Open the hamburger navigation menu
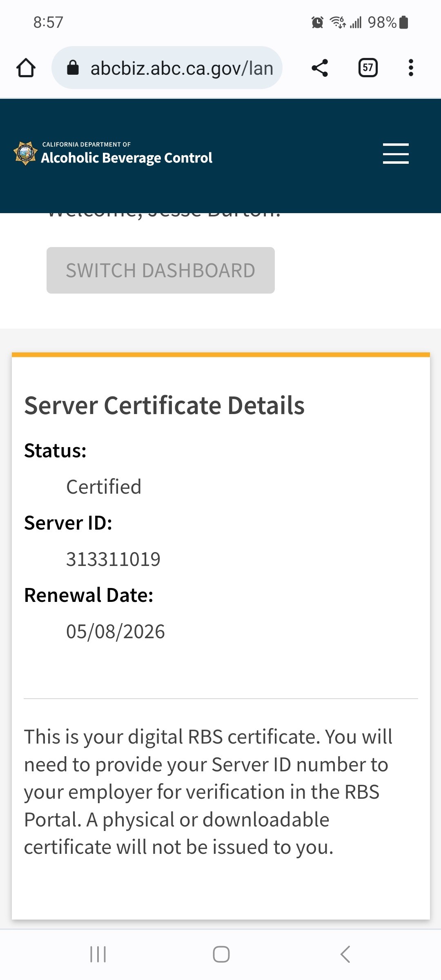This screenshot has width=441, height=980. click(x=395, y=154)
